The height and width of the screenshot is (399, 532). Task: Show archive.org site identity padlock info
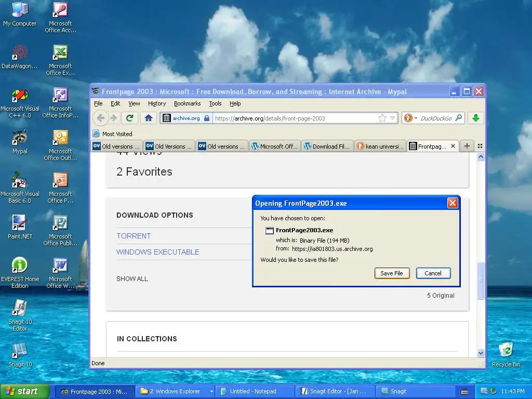coord(187,118)
